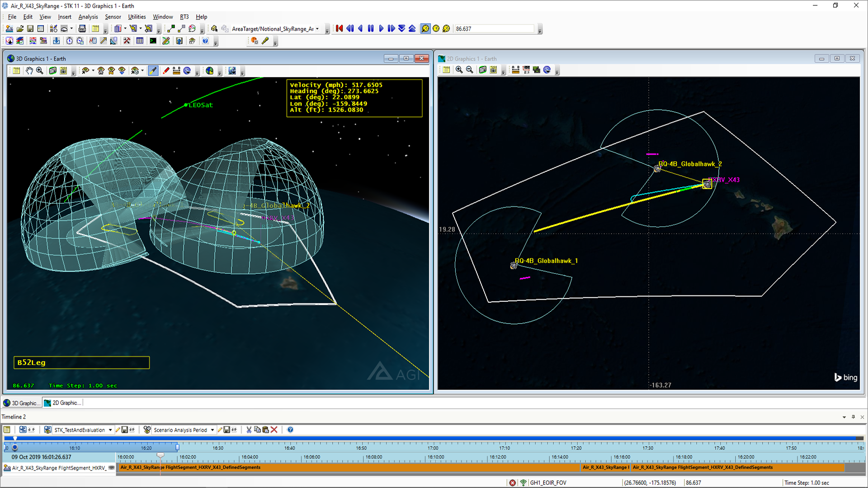This screenshot has height=488, width=868.
Task: Open the Analysis menu
Action: coord(88,17)
